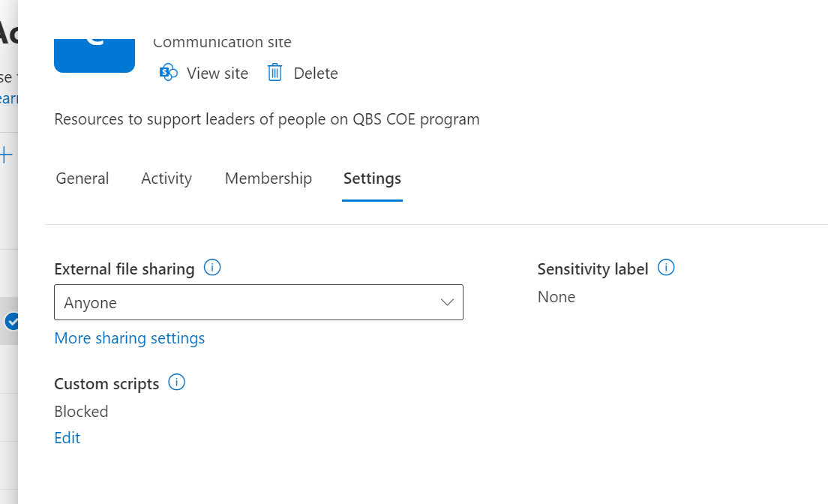
Task: Show info for Custom scripts
Action: (176, 382)
